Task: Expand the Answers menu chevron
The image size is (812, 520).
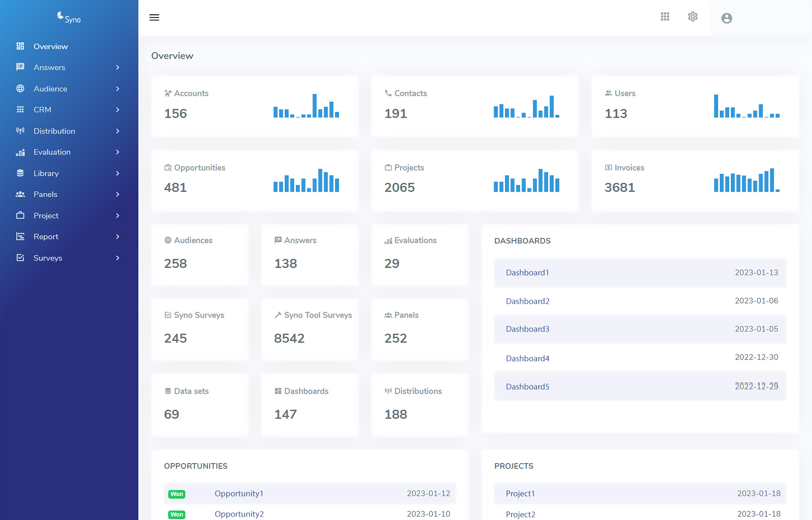Action: [117, 68]
